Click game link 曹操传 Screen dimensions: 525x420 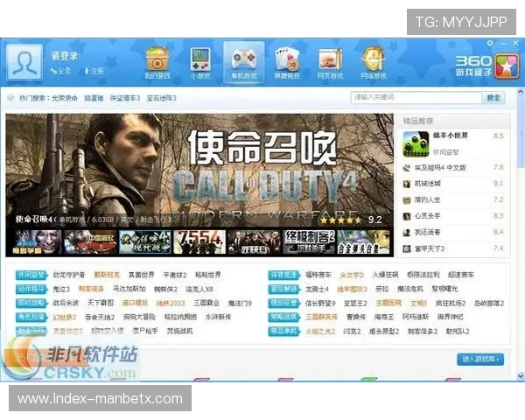[356, 317]
